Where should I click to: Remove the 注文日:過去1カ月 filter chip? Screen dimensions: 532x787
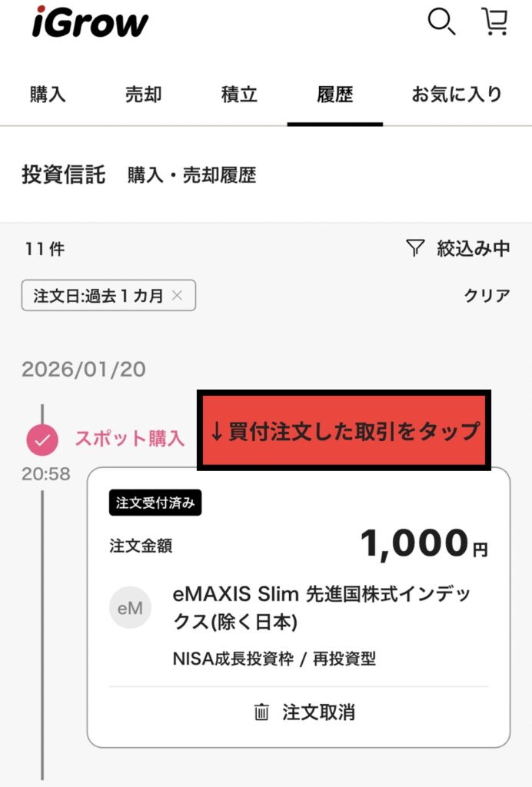(x=177, y=296)
